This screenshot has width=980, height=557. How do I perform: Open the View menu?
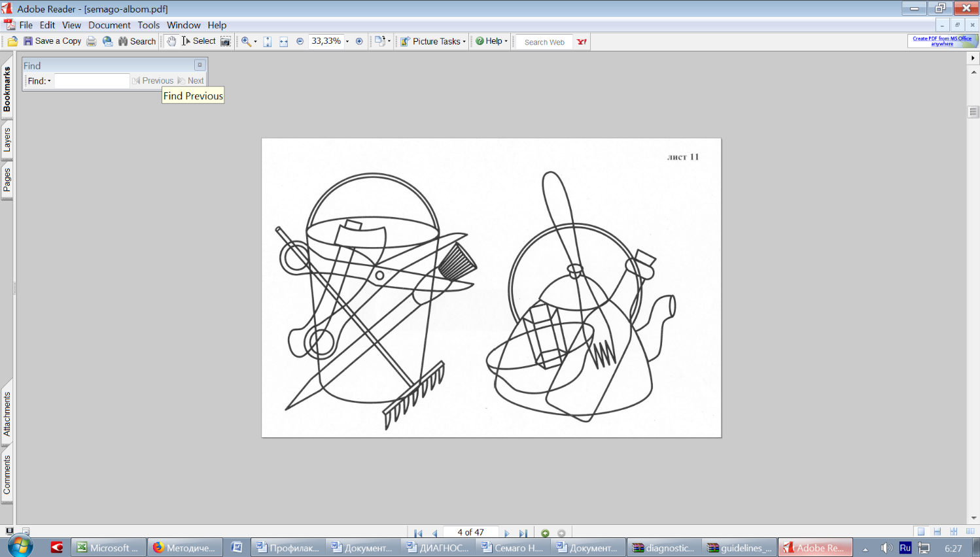click(x=71, y=25)
